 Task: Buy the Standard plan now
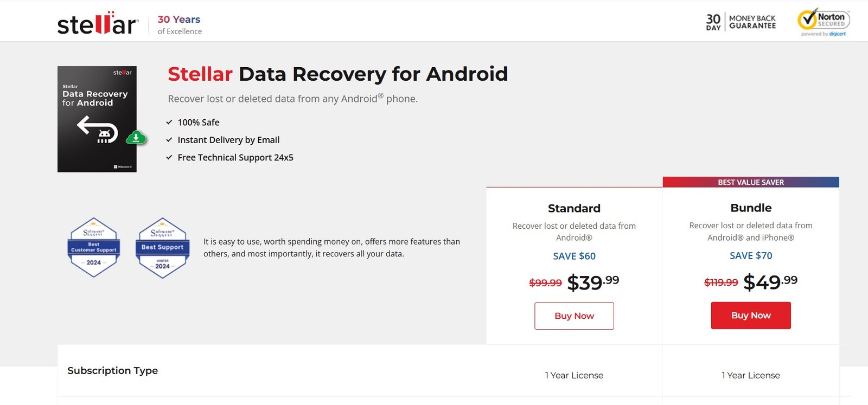pyautogui.click(x=574, y=316)
